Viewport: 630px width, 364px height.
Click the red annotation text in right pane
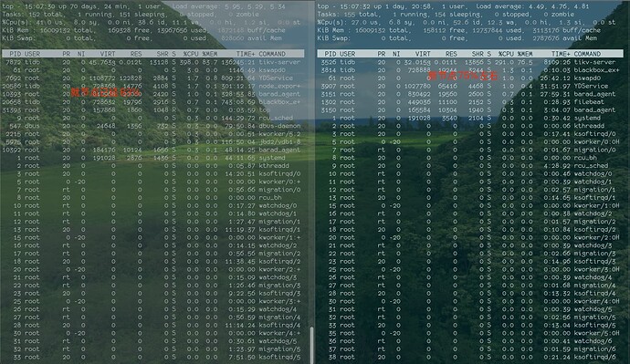pyautogui.click(x=463, y=76)
